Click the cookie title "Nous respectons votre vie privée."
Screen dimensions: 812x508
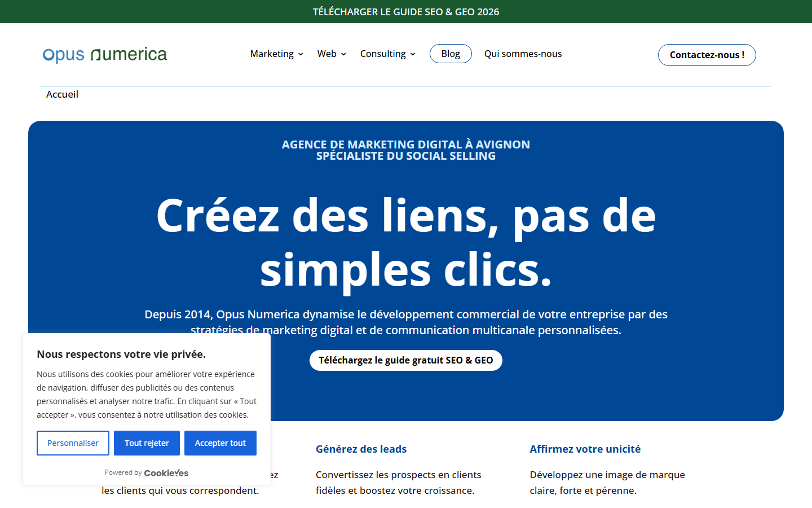[x=121, y=354]
